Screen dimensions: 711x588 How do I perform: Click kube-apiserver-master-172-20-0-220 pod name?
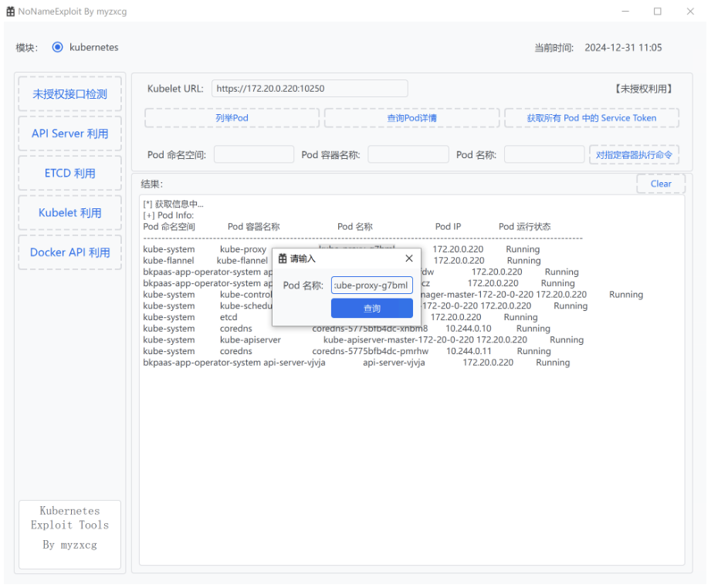[x=398, y=340]
